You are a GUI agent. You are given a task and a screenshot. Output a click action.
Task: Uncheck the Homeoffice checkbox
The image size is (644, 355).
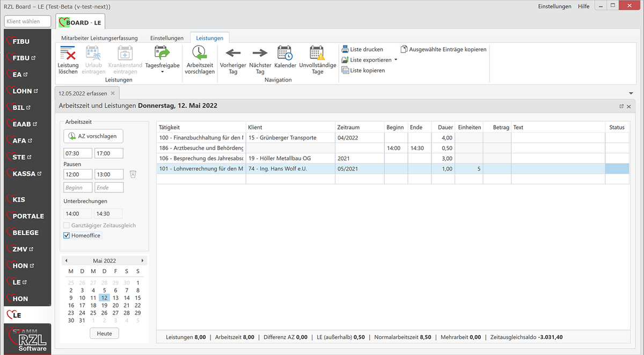67,235
